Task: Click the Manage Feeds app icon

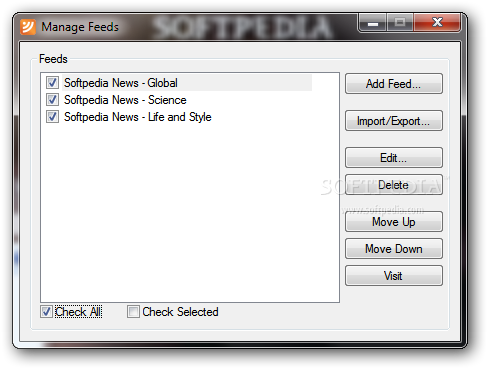Action: (x=28, y=27)
